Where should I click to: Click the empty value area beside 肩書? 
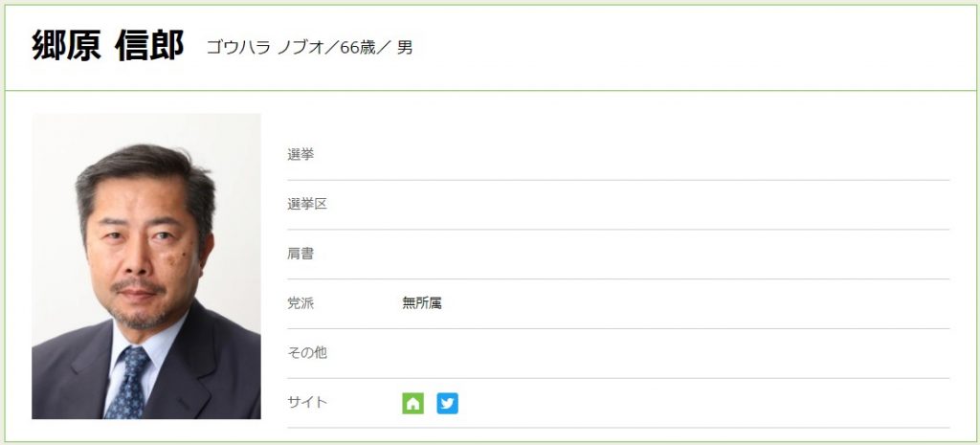[x=670, y=254]
